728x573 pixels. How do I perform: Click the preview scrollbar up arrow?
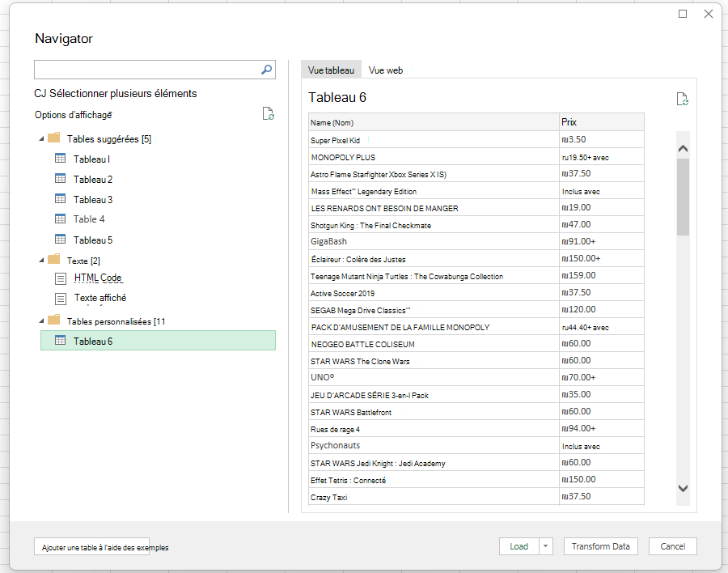click(683, 149)
